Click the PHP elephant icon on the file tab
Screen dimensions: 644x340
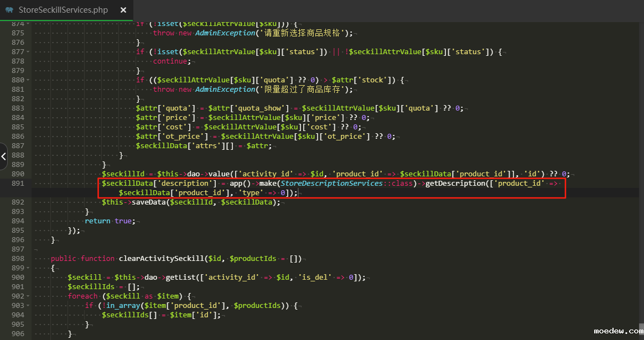9,10
